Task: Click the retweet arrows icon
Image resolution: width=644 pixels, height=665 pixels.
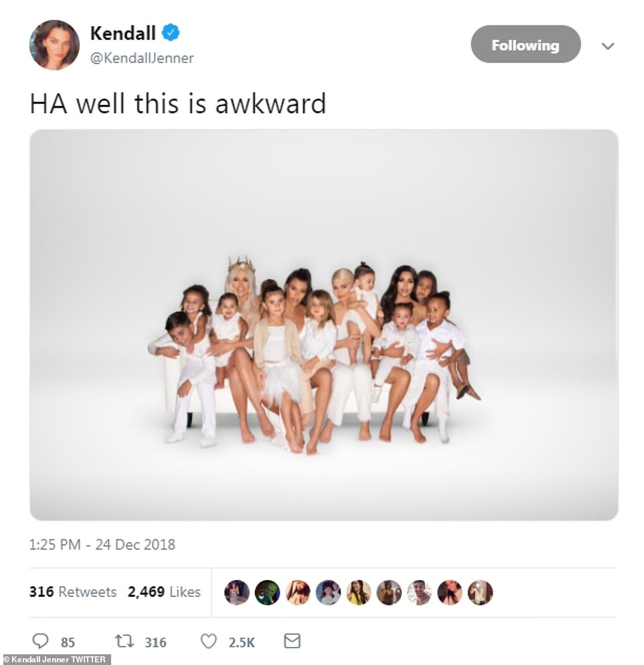Action: tap(125, 641)
